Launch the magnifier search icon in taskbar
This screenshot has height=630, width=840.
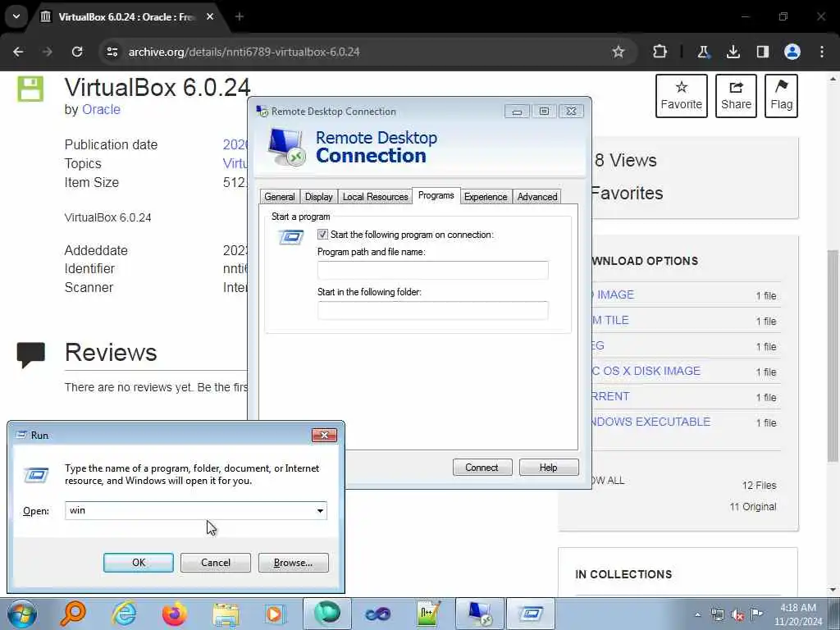(73, 614)
